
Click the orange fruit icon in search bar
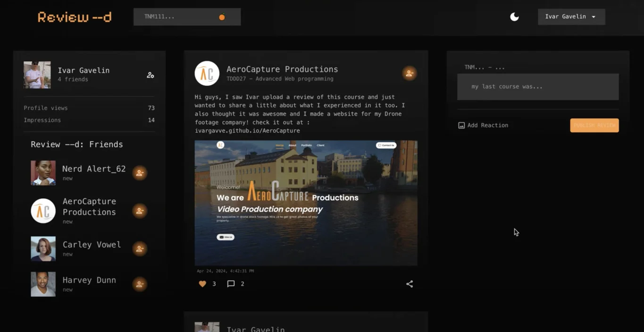[222, 17]
